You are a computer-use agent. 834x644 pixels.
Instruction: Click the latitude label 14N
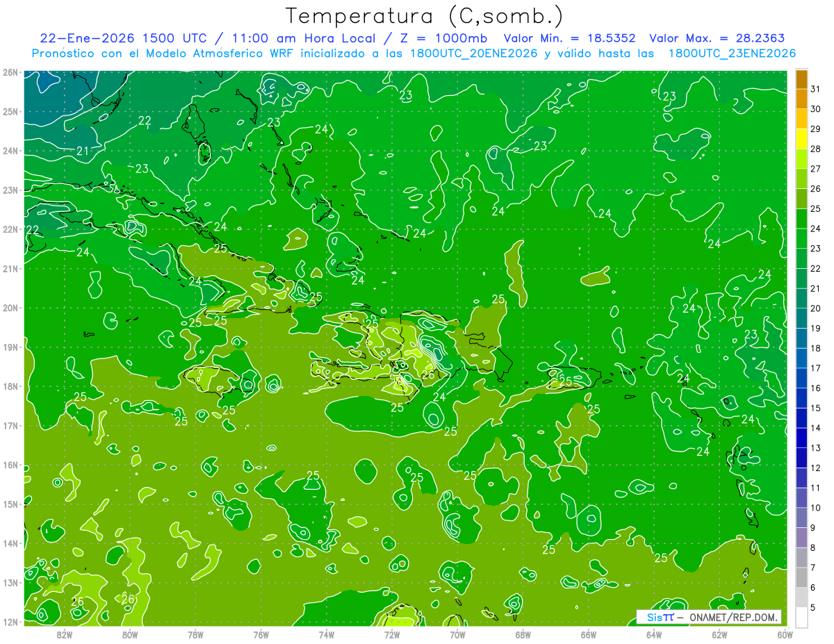coord(10,543)
